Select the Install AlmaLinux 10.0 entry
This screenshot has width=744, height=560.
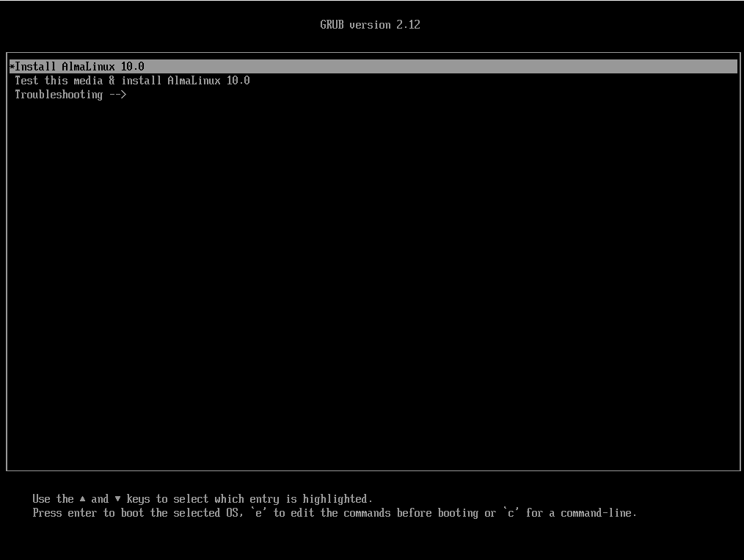81,67
